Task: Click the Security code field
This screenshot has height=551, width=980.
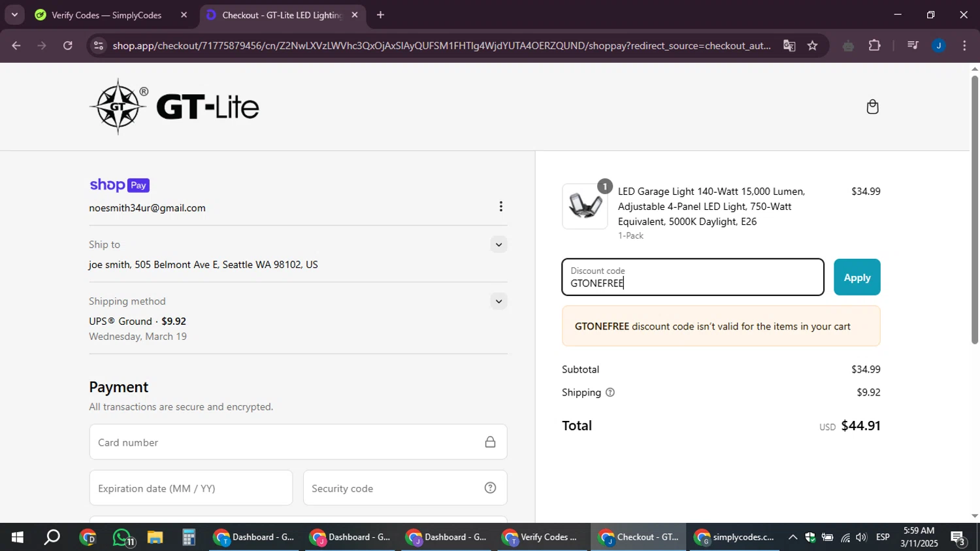Action: 405,488
